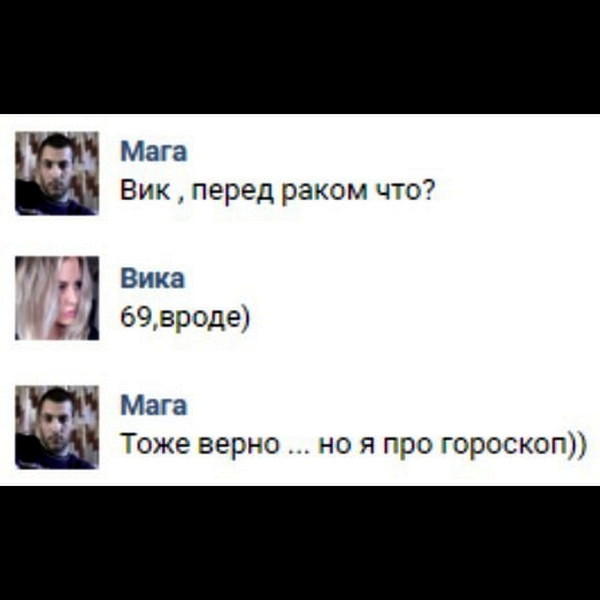Viewport: 600px width, 600px height.
Task: Click the black bar above the chat
Action: click(x=300, y=57)
